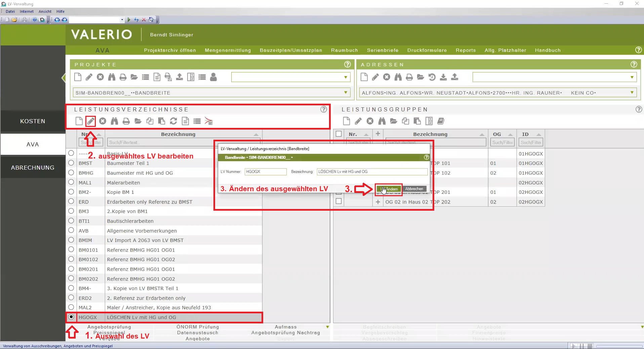This screenshot has height=349, width=644.
Task: Open the ALFONS address dropdown list
Action: (632, 93)
